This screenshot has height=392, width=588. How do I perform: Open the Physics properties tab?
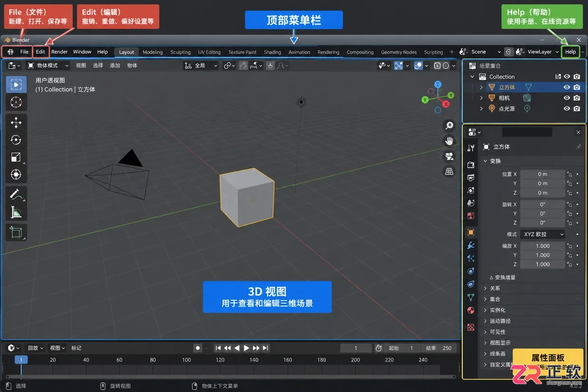(471, 271)
